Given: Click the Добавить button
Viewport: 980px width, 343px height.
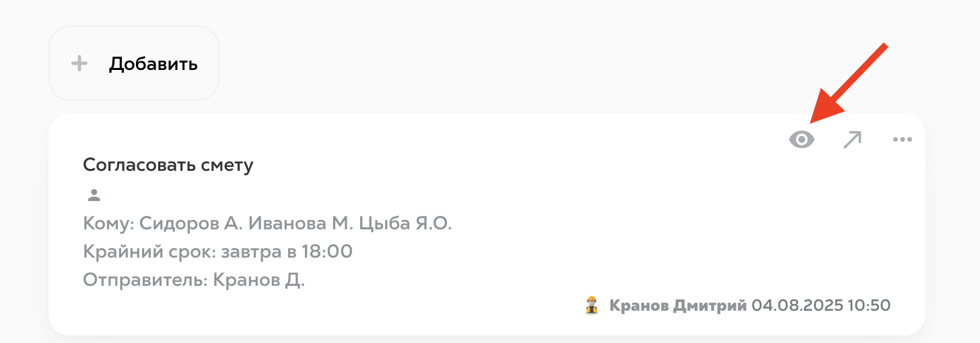Looking at the screenshot, I should (x=133, y=64).
